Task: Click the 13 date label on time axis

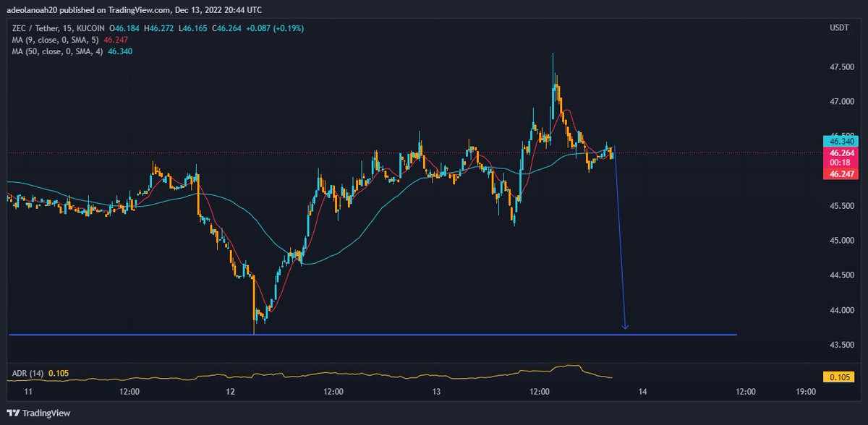Action: [436, 392]
